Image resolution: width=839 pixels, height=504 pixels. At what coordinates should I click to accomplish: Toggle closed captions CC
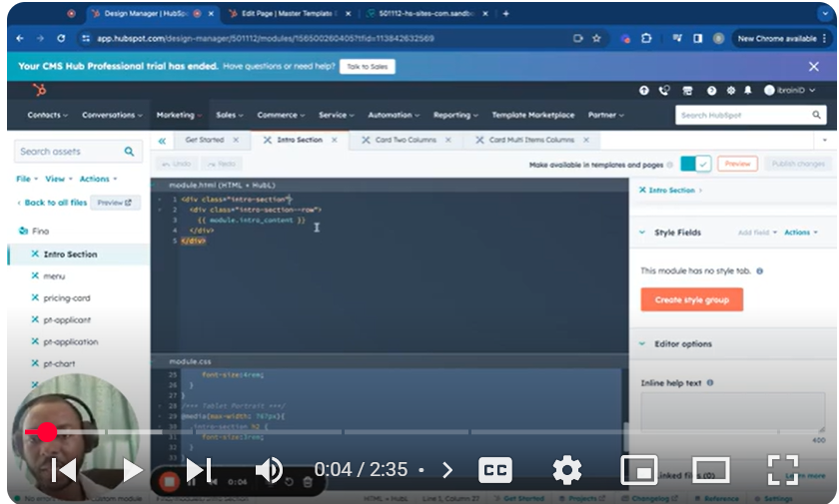click(495, 470)
